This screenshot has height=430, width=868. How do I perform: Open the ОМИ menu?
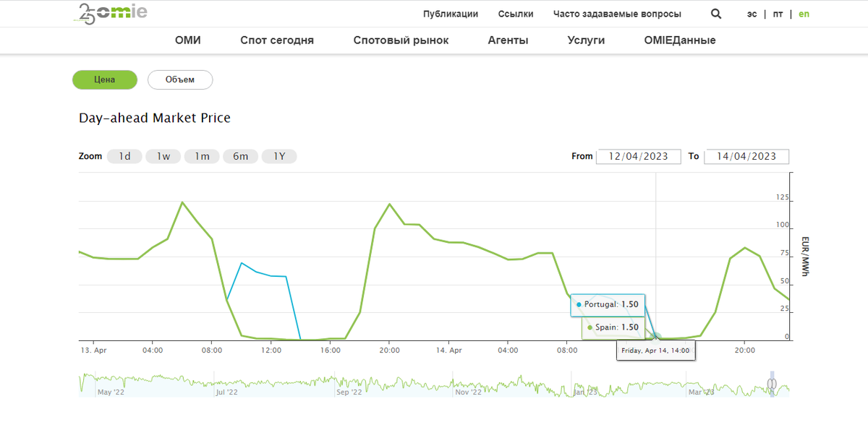(188, 40)
